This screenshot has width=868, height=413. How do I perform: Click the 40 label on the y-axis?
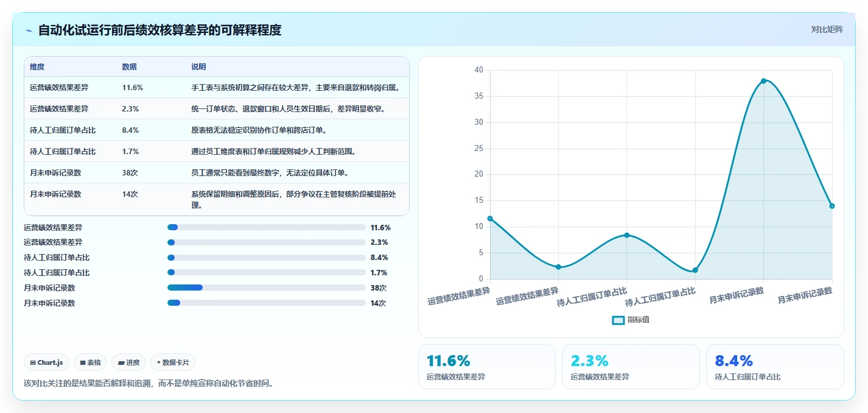[x=478, y=70]
